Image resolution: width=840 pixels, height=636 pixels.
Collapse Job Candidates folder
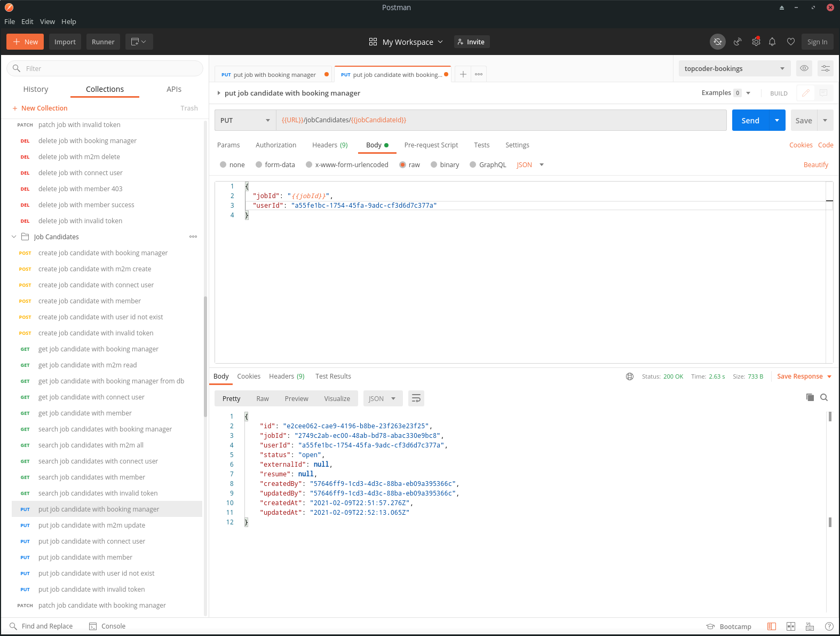tap(14, 237)
